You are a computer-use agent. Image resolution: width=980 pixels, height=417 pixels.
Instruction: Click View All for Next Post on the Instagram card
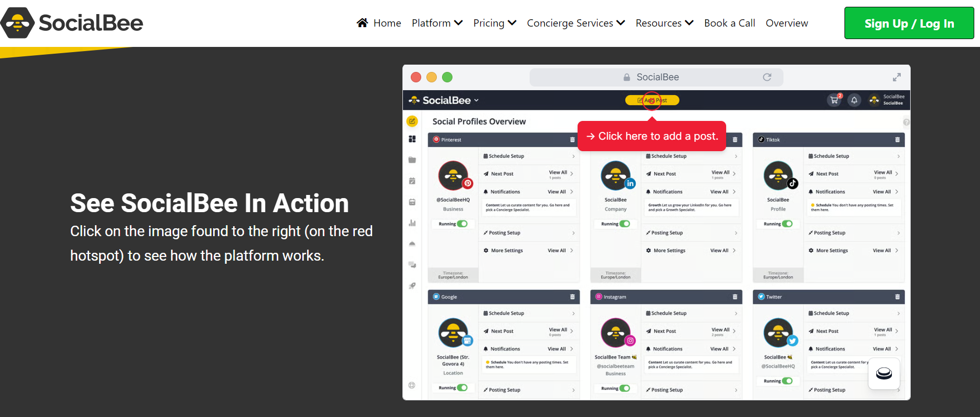click(x=724, y=330)
